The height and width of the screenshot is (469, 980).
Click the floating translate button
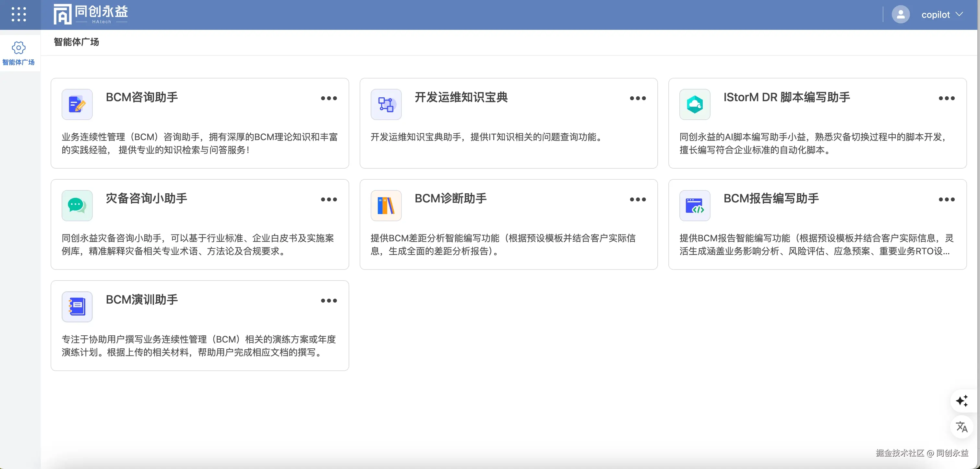point(962,427)
